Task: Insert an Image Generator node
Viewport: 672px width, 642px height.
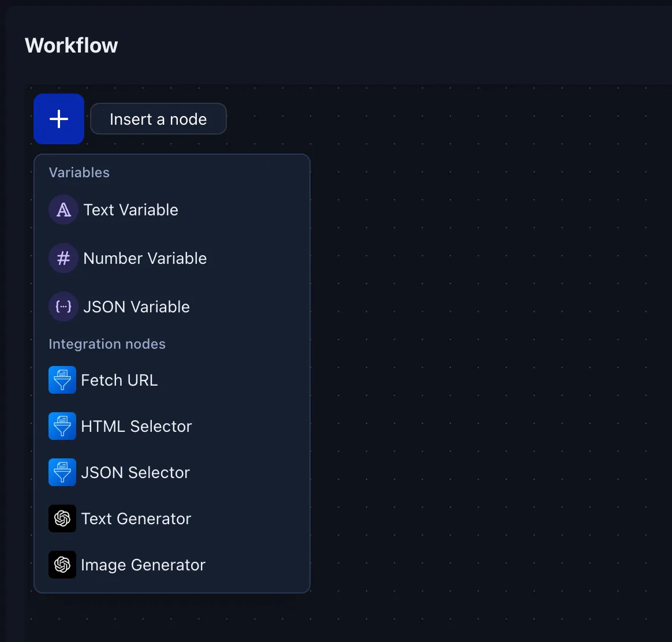Action: [x=172, y=565]
